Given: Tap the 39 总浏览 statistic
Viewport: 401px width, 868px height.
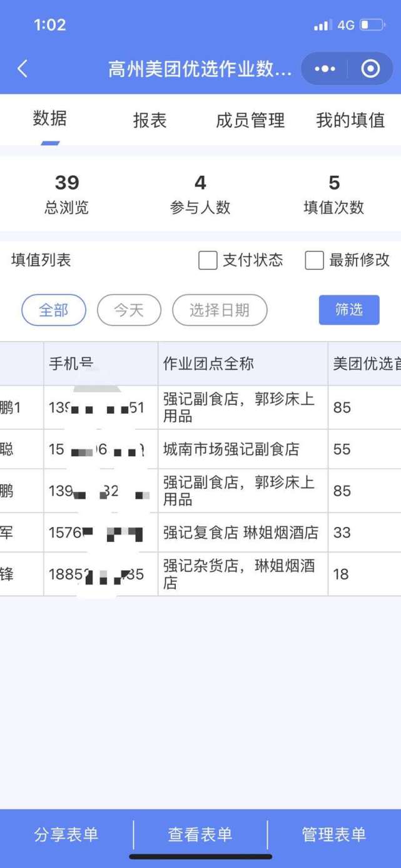Looking at the screenshot, I should coord(66,195).
